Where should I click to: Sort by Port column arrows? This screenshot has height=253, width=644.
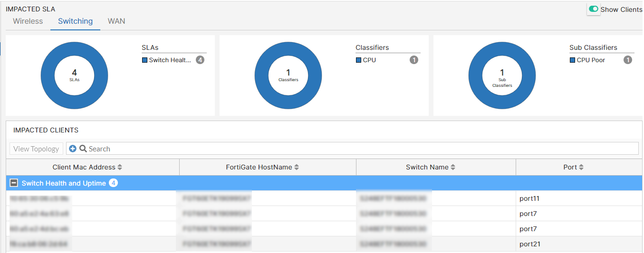[x=581, y=167]
